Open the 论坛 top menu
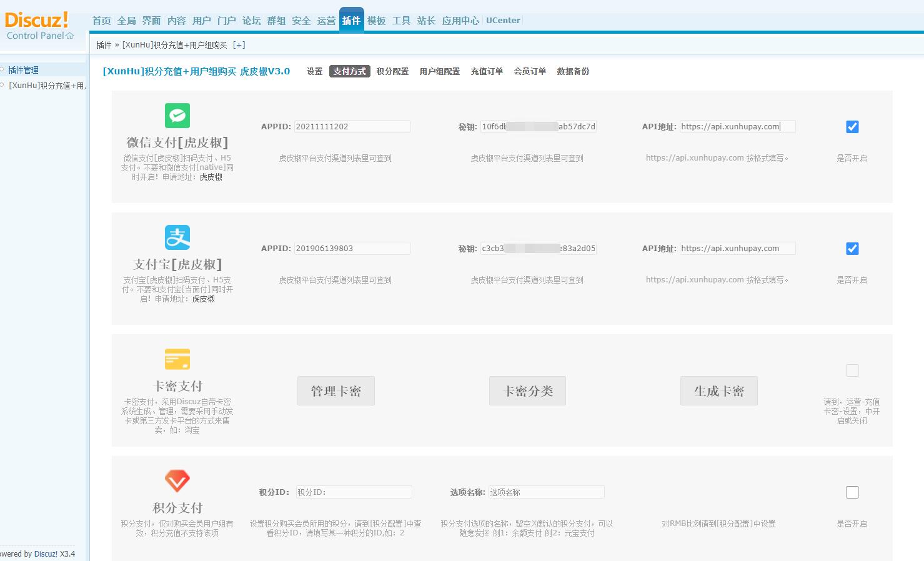 pos(252,21)
